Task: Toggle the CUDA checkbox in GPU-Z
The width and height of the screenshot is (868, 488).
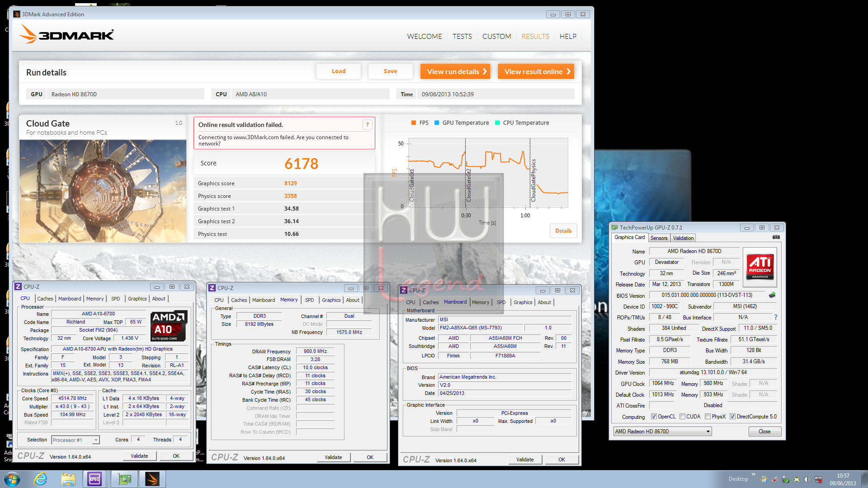Action: click(682, 417)
